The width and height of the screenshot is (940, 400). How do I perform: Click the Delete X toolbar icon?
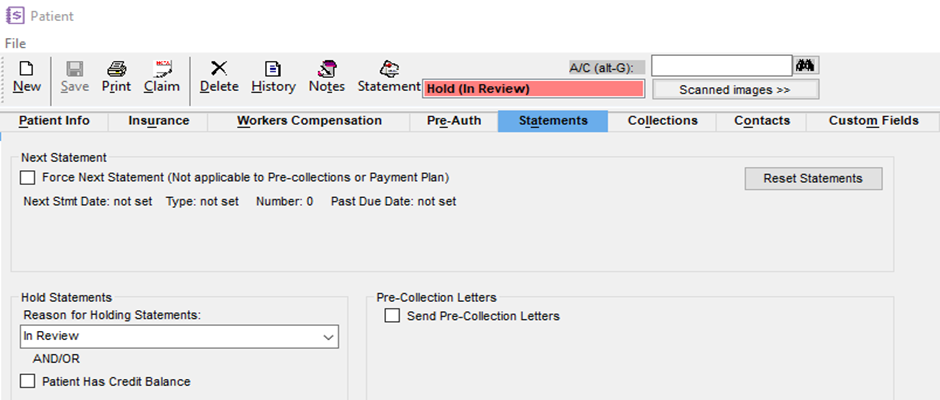click(x=219, y=68)
